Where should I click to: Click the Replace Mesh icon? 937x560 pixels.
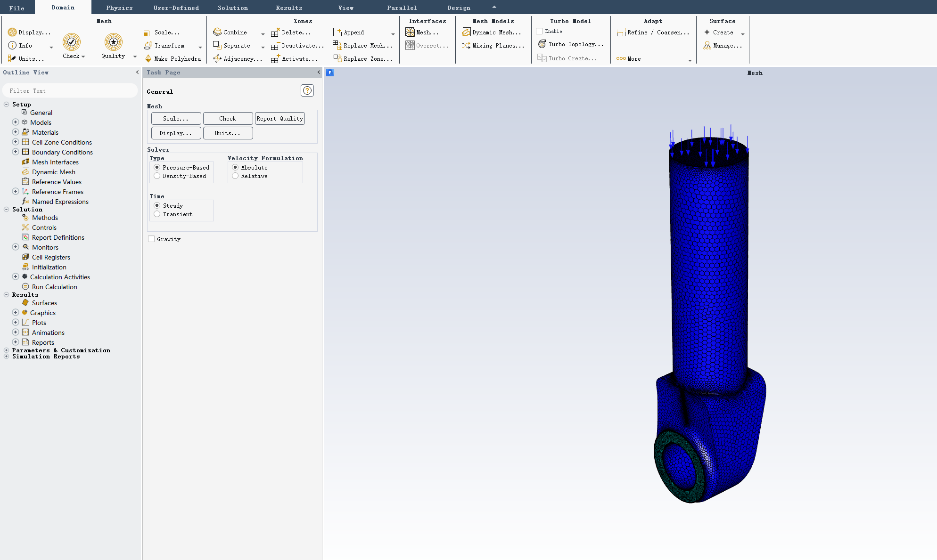(x=337, y=45)
